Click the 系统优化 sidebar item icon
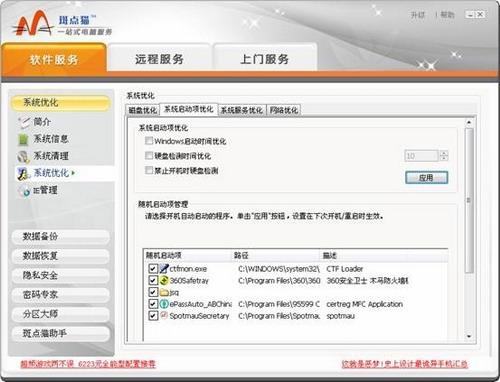The width and height of the screenshot is (500, 382). click(x=24, y=173)
